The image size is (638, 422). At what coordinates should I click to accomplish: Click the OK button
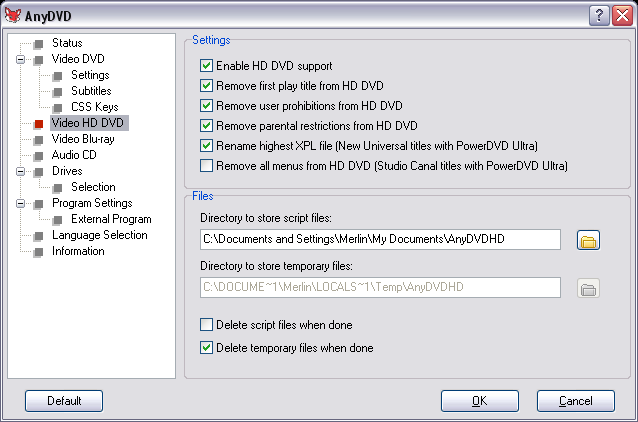[x=480, y=401]
